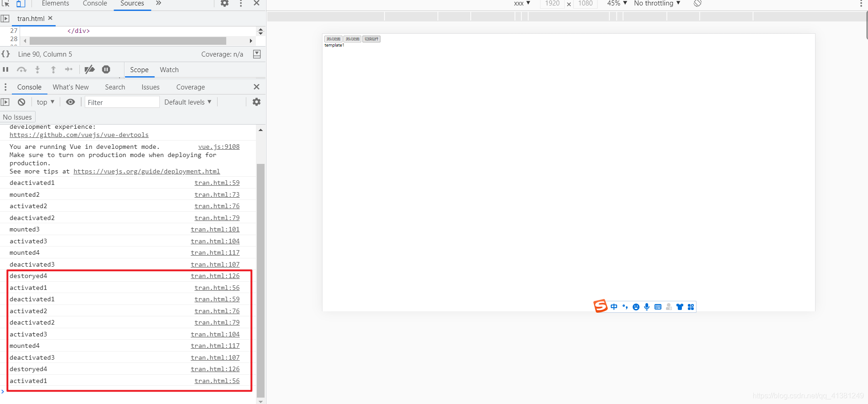868x404 pixels.
Task: Click the source editor horizontal scrollbar
Action: (128, 41)
